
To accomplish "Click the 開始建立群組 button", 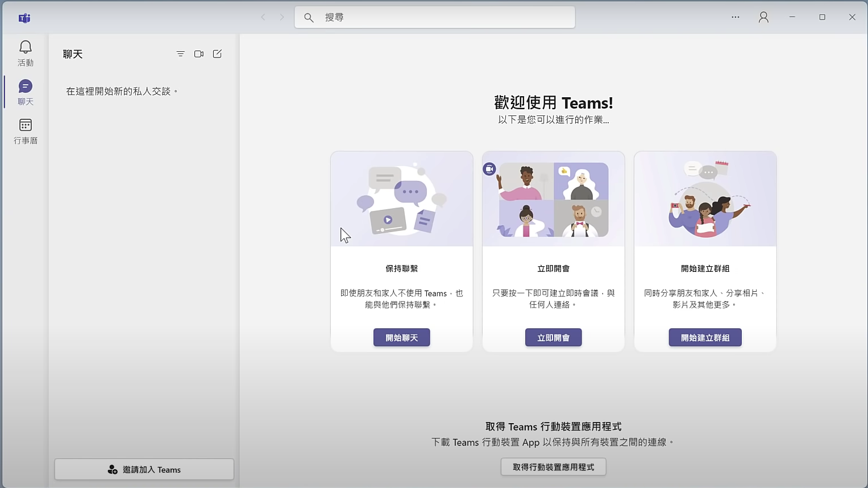I will [705, 337].
